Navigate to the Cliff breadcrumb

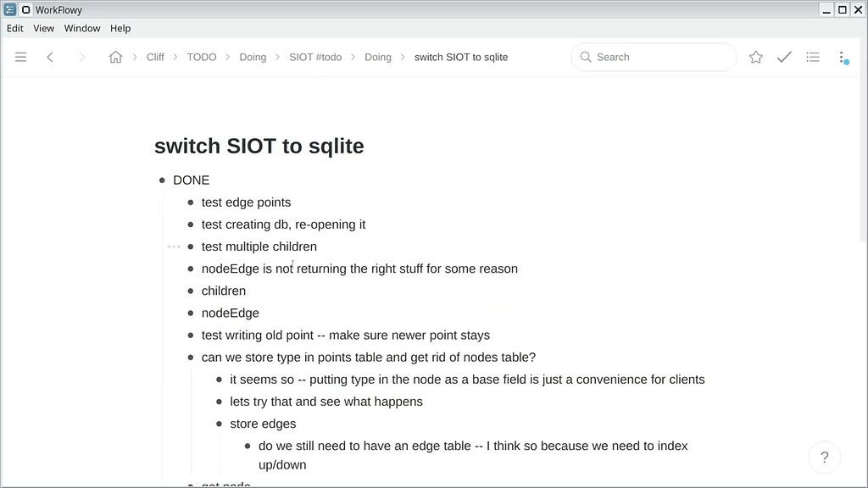155,57
